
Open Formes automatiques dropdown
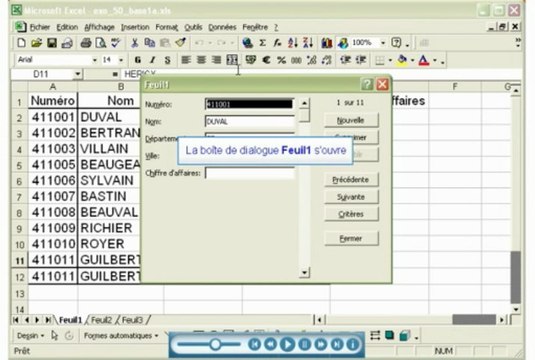[x=121, y=336]
